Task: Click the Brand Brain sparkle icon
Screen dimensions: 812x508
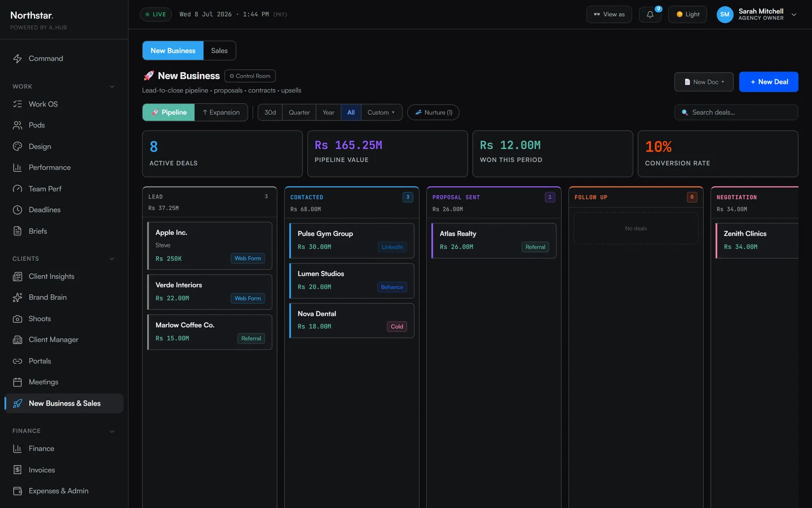Action: 17,297
